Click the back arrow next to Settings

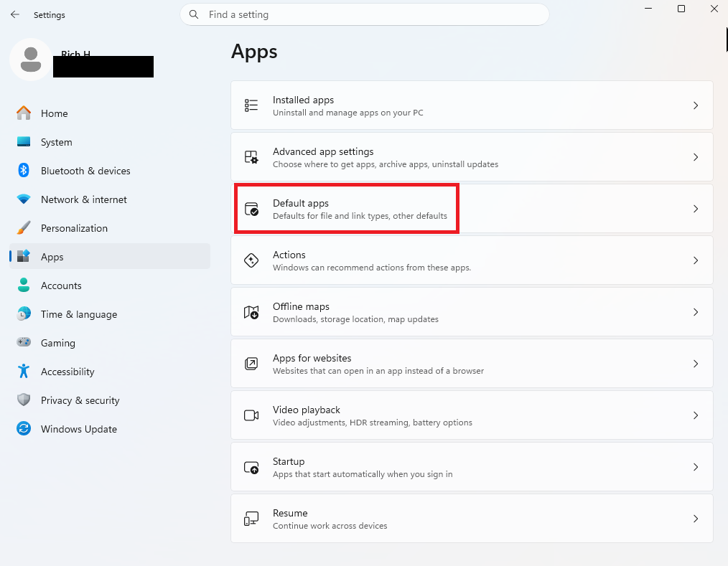tap(15, 14)
